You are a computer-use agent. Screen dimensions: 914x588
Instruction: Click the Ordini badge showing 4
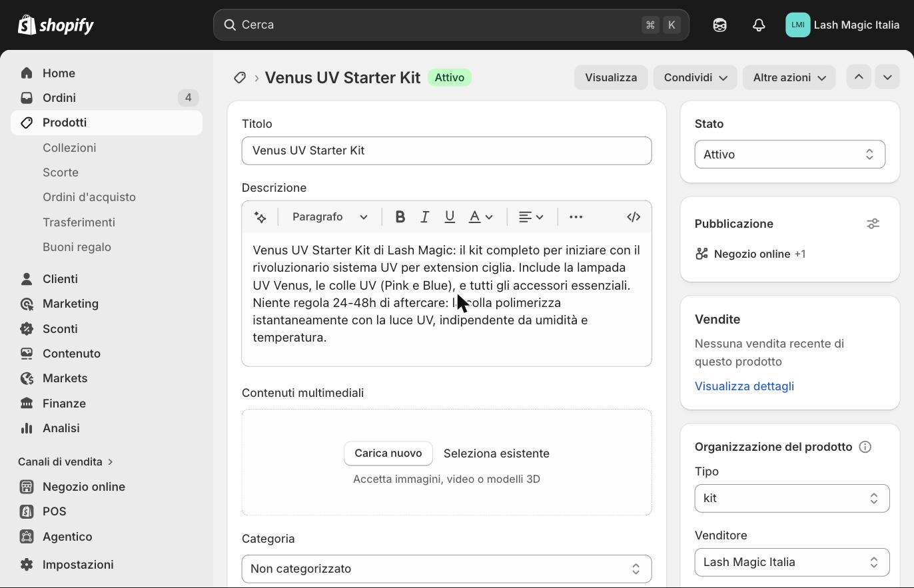189,98
